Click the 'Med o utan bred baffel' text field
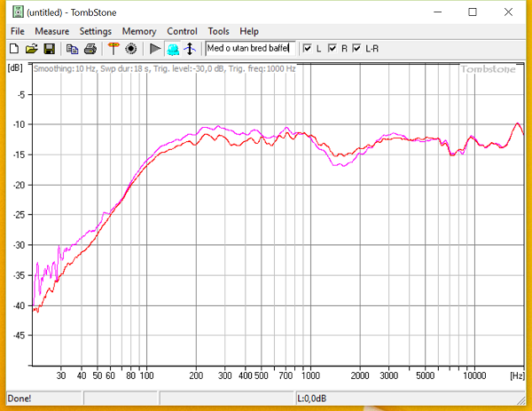The height and width of the screenshot is (411, 532). [x=250, y=48]
